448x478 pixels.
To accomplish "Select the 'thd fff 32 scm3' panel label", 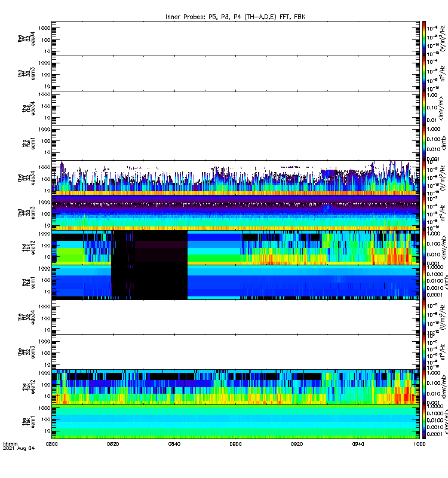I will tap(26, 213).
